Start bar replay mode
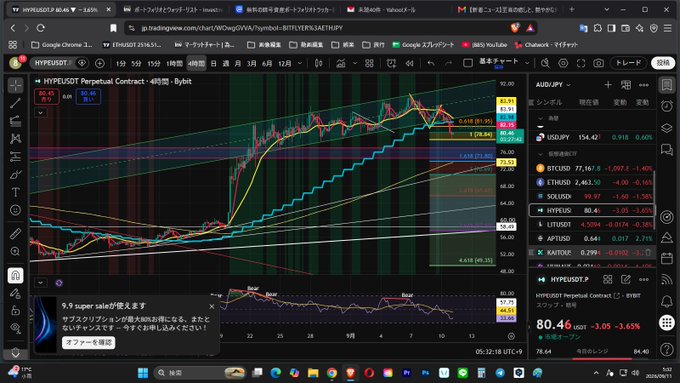The height and width of the screenshot is (383, 680). (x=409, y=63)
